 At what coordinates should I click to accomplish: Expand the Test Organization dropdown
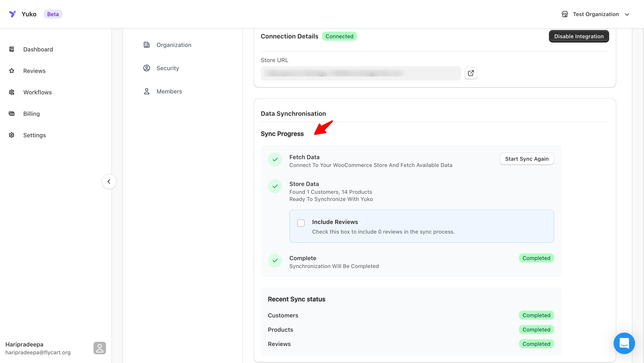coord(627,15)
